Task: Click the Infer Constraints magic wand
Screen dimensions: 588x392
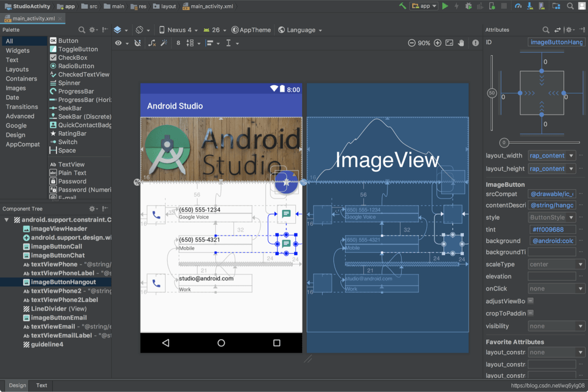Action: (x=164, y=43)
